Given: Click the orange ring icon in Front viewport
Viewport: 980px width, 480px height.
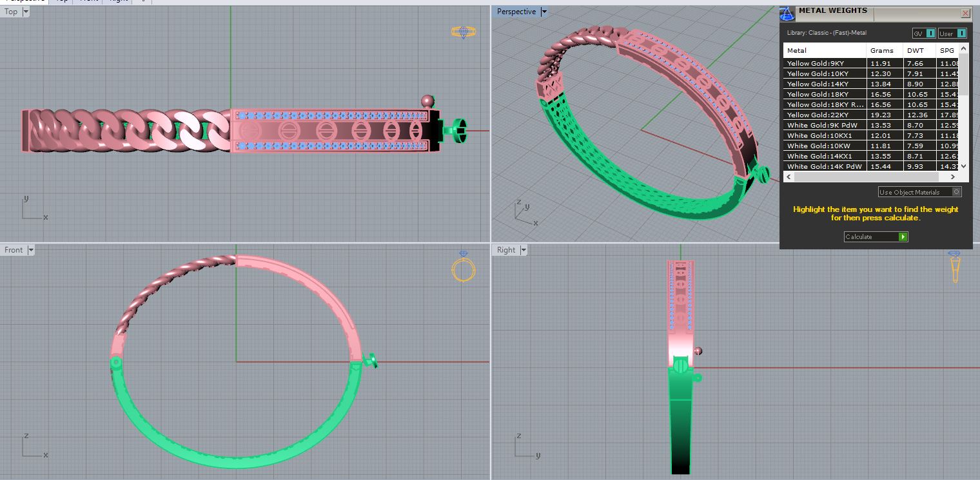Looking at the screenshot, I should coord(463,266).
